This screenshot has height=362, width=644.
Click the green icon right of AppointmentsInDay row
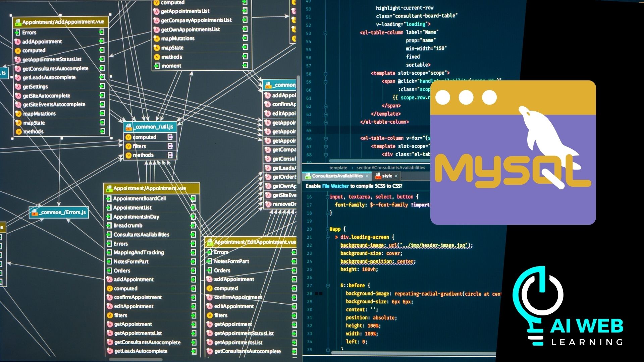[x=193, y=217]
